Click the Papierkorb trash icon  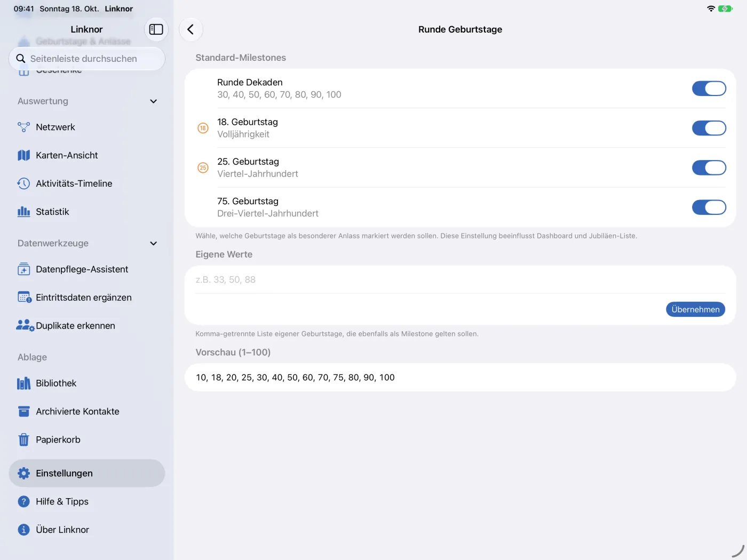(23, 440)
